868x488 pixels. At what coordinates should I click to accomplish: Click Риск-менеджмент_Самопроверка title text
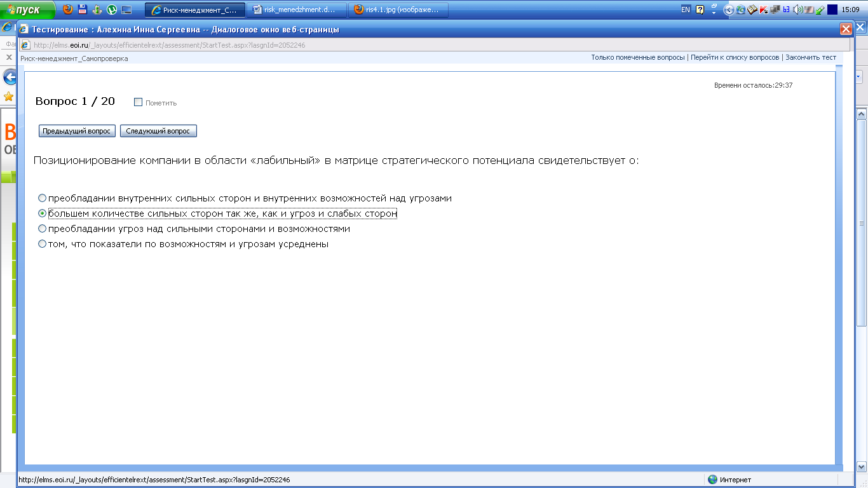pyautogui.click(x=74, y=58)
